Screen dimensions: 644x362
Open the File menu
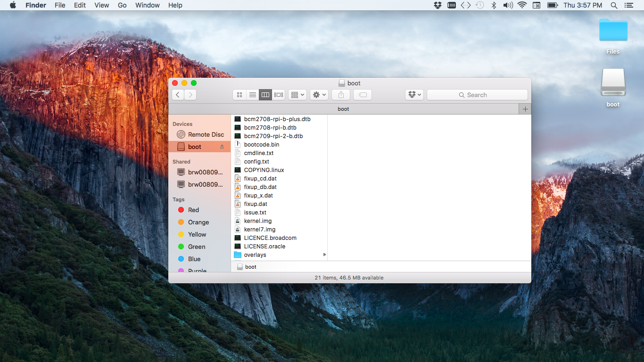[x=60, y=5]
